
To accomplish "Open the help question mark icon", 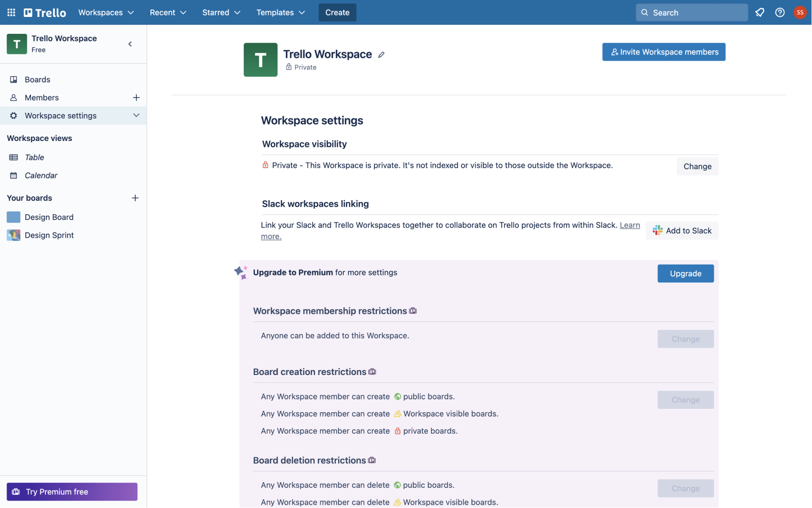I will coord(780,13).
